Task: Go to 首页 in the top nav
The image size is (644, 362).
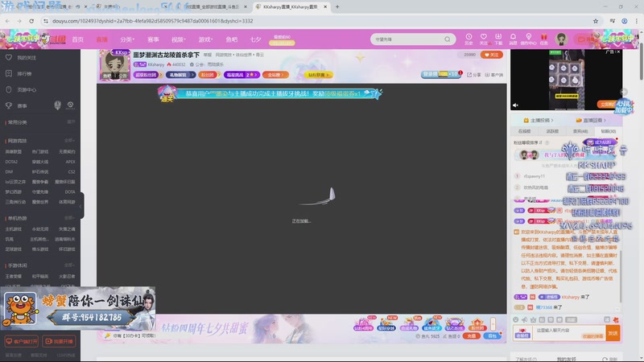Action: [x=77, y=39]
